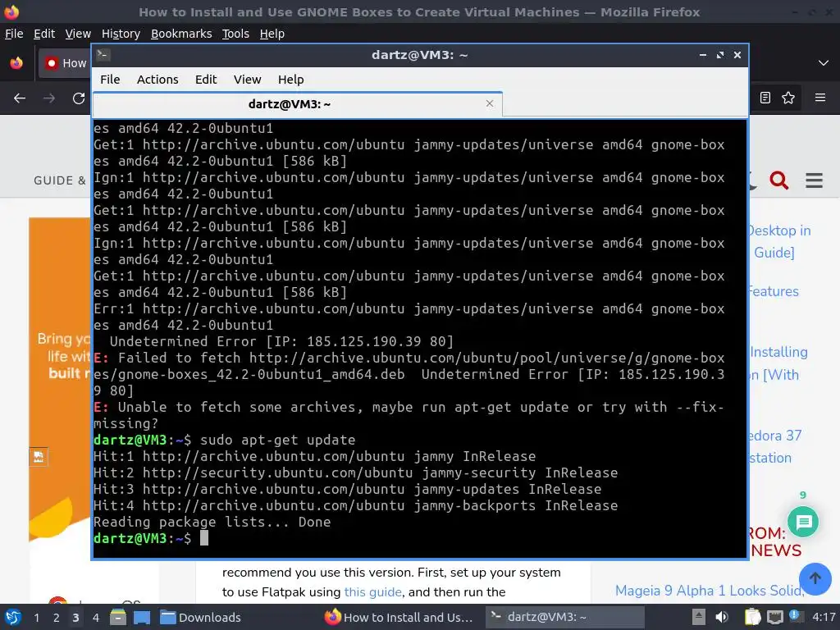Open the LXQt application menu in the taskbar
This screenshot has width=840, height=630.
(13, 617)
